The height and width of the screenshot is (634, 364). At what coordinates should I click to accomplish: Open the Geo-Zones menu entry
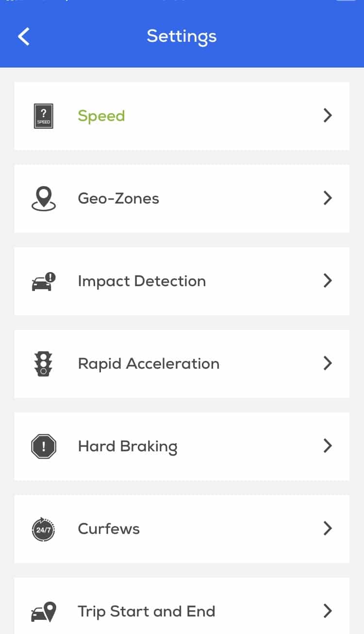[118, 199]
